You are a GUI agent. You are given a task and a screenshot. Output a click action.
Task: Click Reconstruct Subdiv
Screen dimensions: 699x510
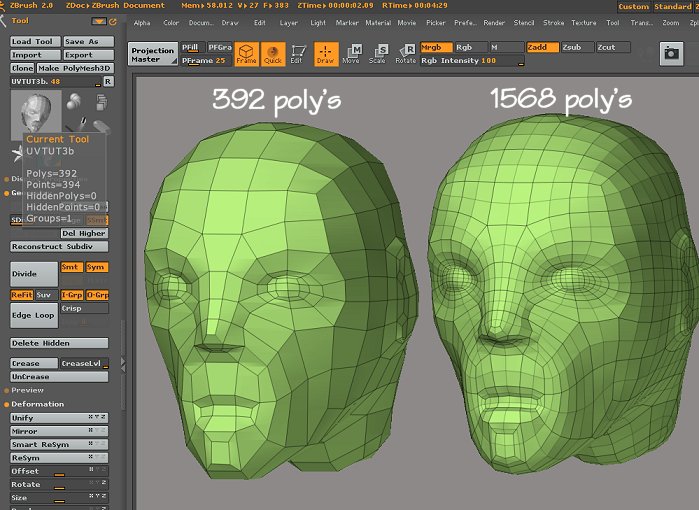pyautogui.click(x=59, y=247)
